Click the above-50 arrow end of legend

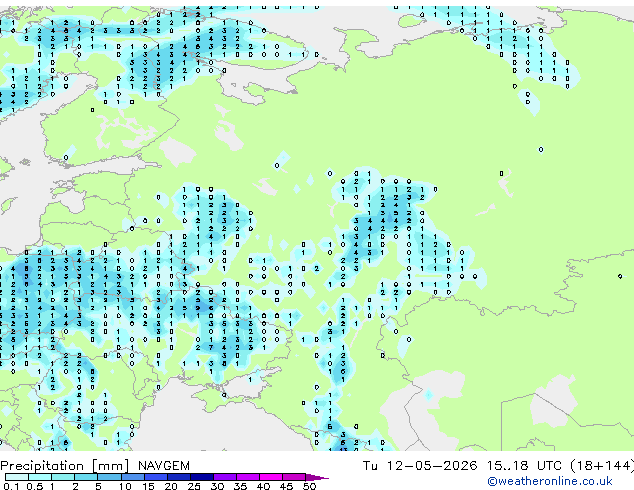[317, 477]
